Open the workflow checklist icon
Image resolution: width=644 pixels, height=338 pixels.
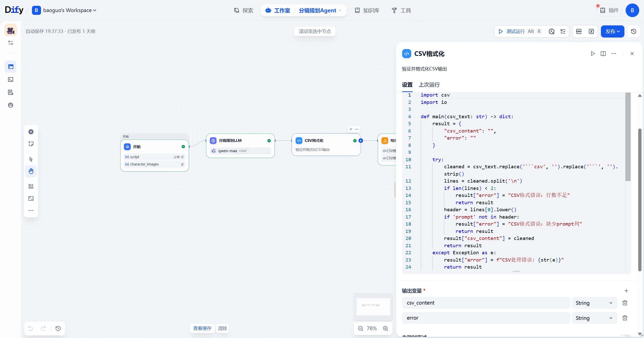point(563,31)
